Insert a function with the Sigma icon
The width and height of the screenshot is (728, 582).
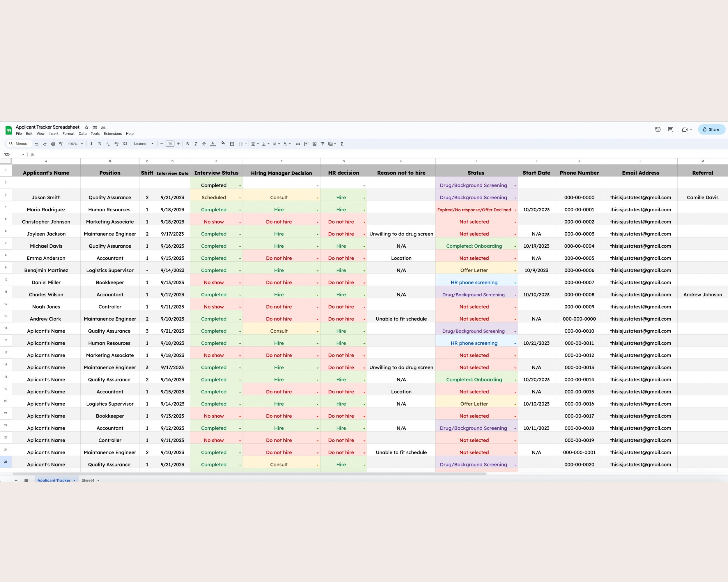(x=342, y=144)
